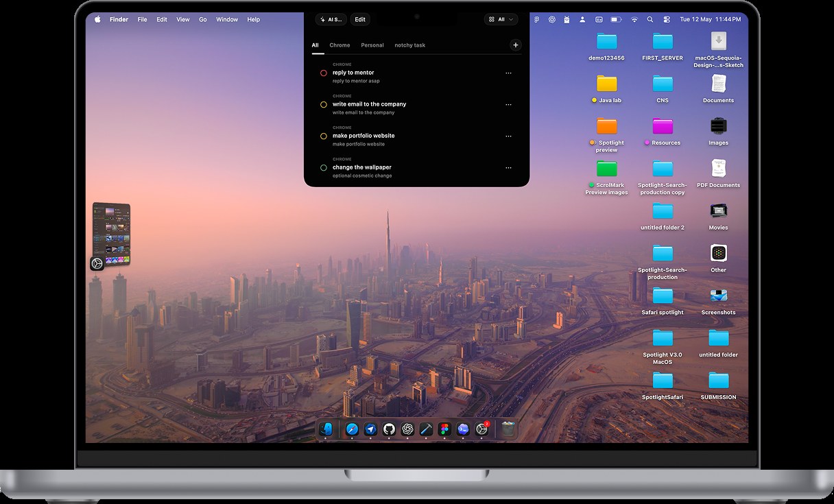Open ellipsis menu for 'make portfolio website'
This screenshot has width=834, height=504.
[x=508, y=136]
